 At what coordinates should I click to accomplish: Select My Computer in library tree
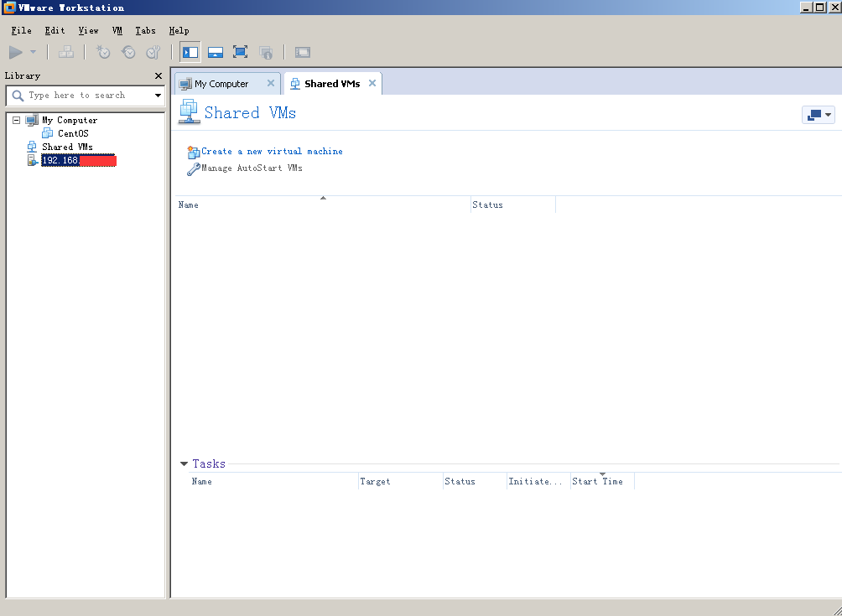coord(70,120)
